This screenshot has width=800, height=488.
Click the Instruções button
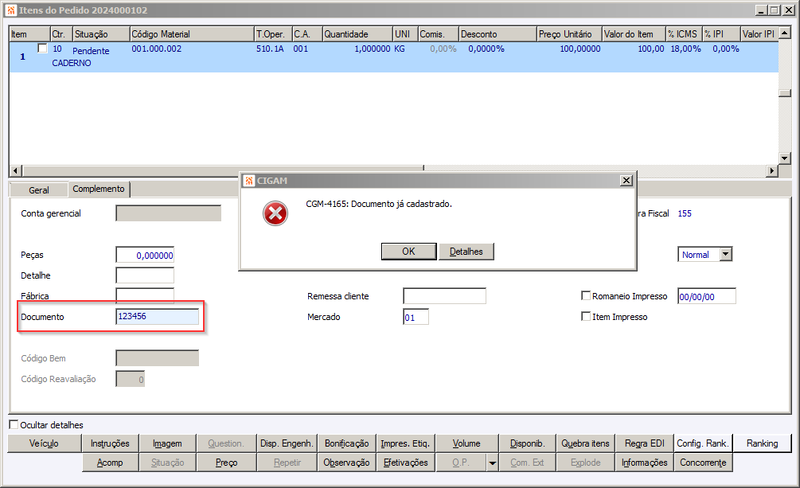[110, 444]
